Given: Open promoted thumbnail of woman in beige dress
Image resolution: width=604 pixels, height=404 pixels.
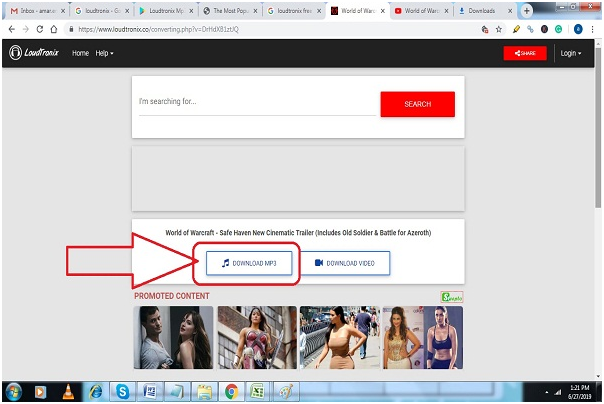Looking at the screenshot, I should pyautogui.click(x=340, y=337).
